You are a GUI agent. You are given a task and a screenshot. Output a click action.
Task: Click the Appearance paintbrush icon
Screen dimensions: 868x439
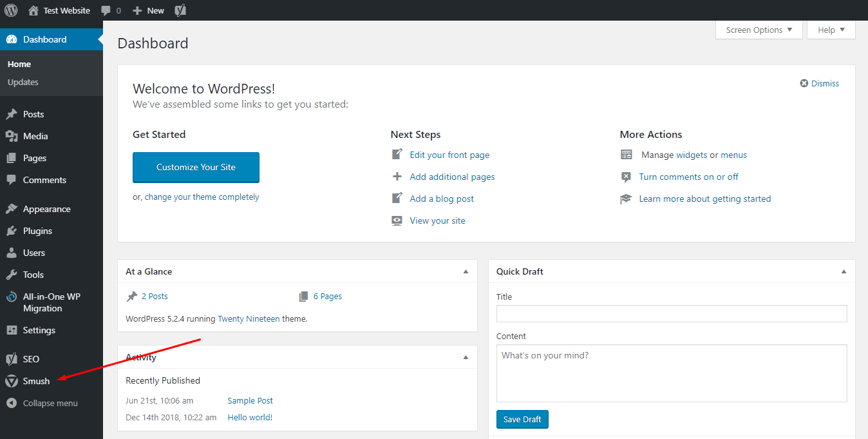(x=12, y=209)
